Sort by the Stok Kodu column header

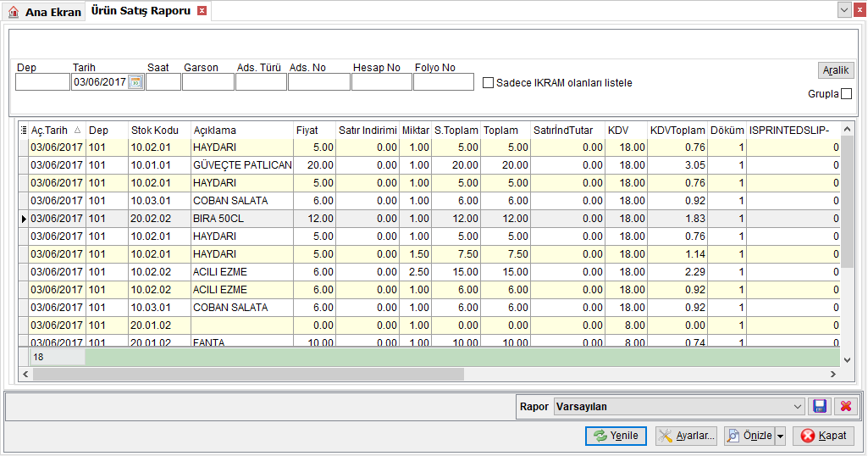pyautogui.click(x=159, y=131)
